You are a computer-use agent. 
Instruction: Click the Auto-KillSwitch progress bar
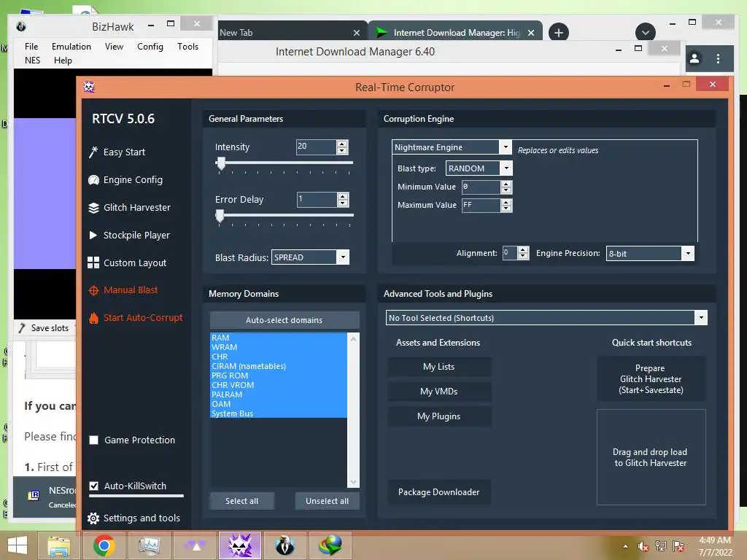[136, 496]
